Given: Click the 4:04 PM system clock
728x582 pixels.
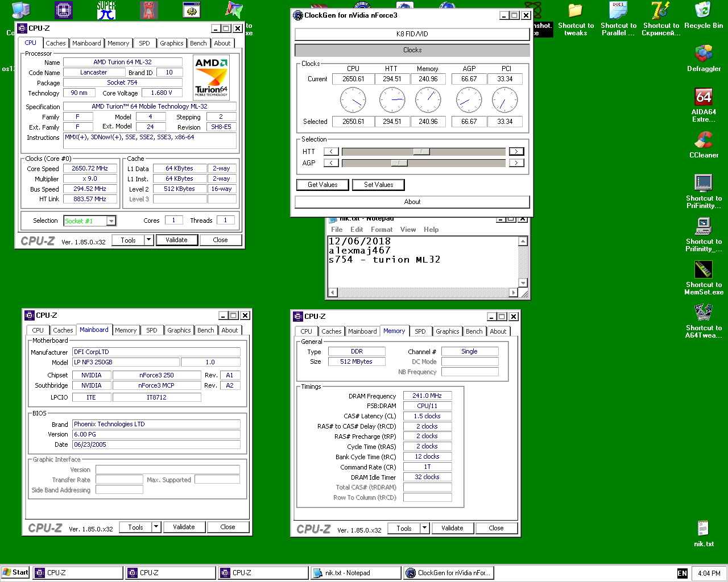Looking at the screenshot, I should pos(709,573).
